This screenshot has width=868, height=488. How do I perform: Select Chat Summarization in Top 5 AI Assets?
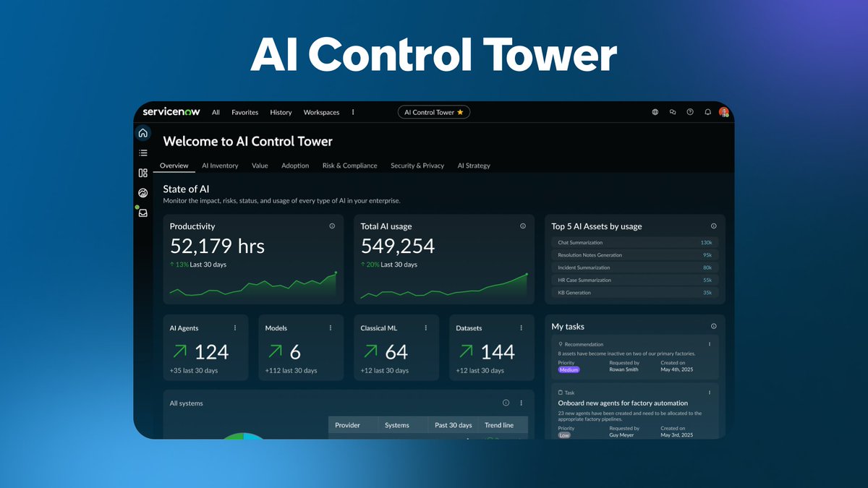point(634,242)
